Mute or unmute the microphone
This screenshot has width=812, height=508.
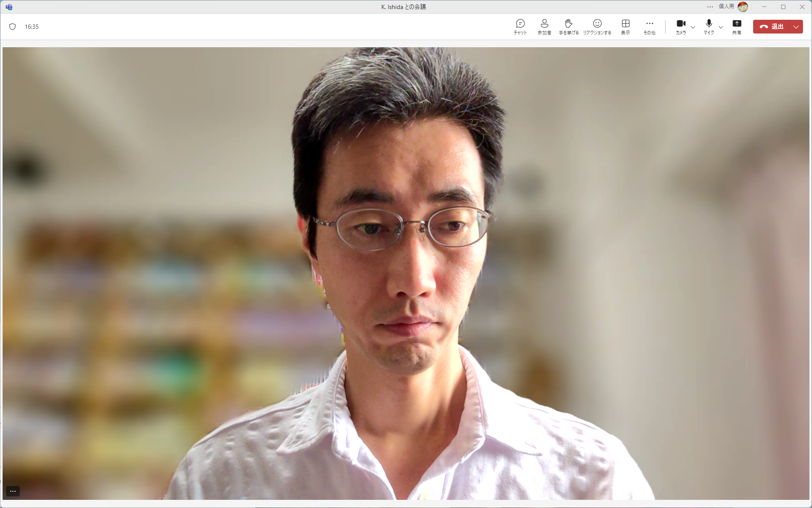pos(709,27)
